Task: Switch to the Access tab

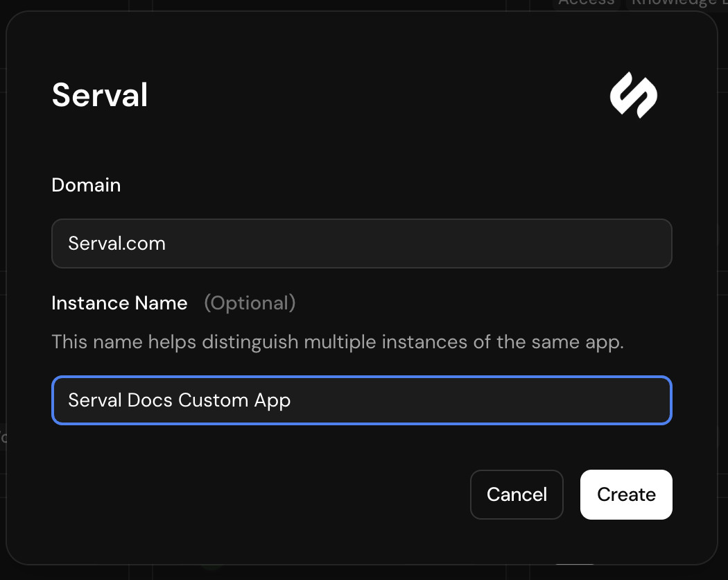Action: (x=586, y=3)
